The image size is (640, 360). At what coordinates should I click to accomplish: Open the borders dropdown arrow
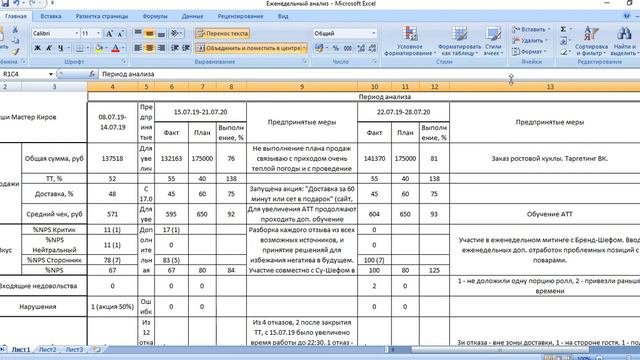coord(88,48)
